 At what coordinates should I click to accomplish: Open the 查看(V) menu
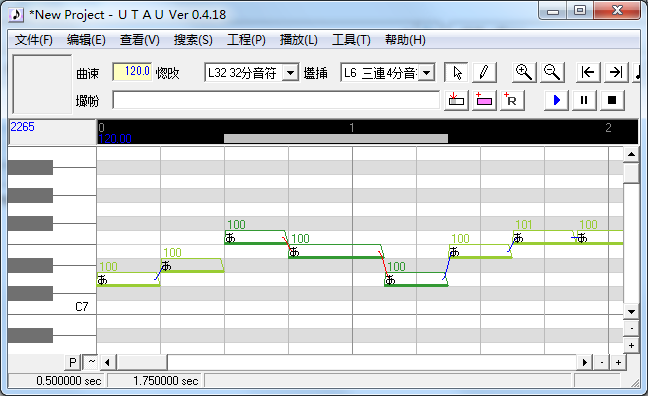tap(139, 40)
